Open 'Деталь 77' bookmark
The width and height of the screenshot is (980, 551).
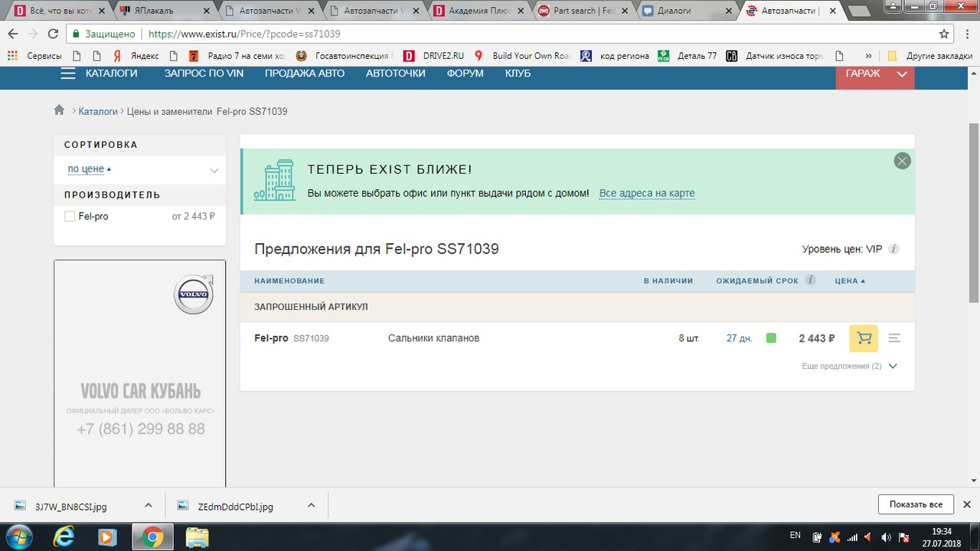[688, 56]
